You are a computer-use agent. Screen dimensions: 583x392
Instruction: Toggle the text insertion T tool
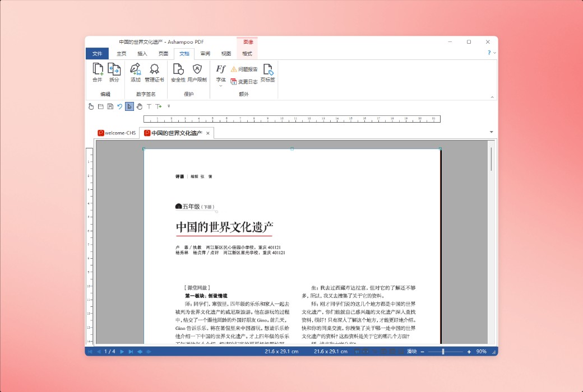tap(148, 106)
